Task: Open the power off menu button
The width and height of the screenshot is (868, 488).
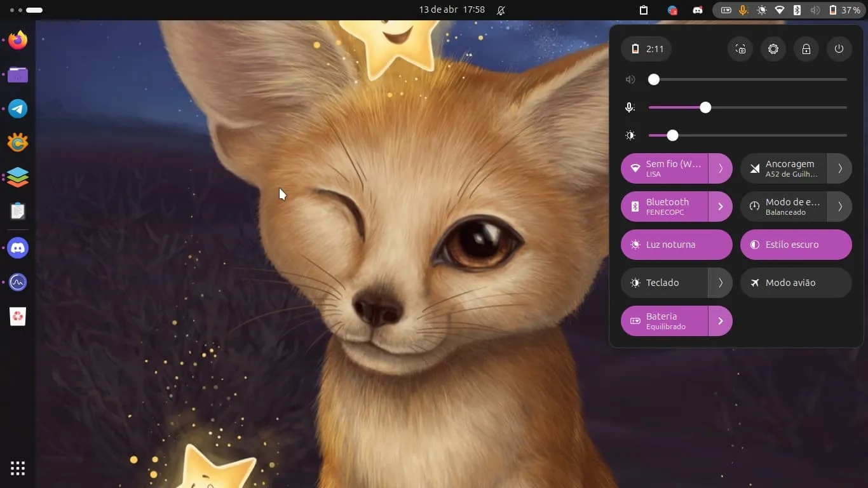Action: coord(839,49)
